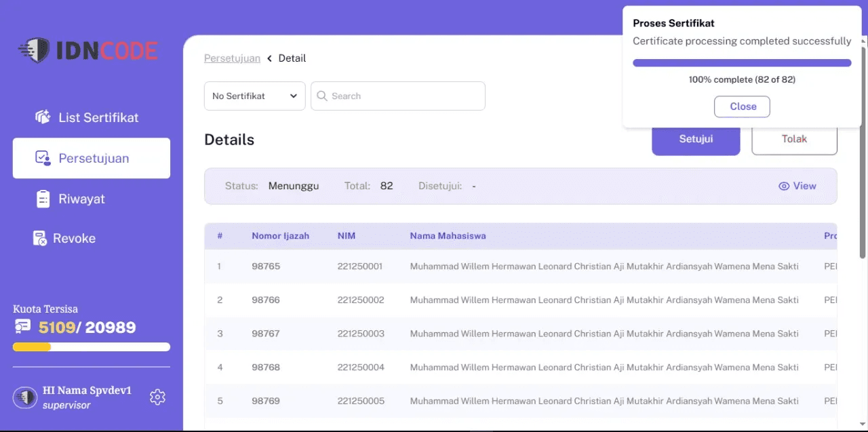Image resolution: width=868 pixels, height=432 pixels.
Task: Click NIM 221250005 cell
Action: [361, 401]
